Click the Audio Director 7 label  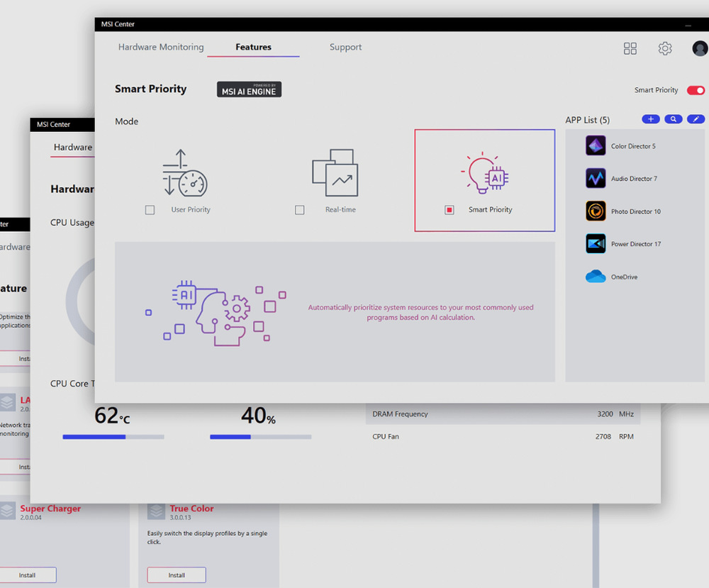(634, 179)
